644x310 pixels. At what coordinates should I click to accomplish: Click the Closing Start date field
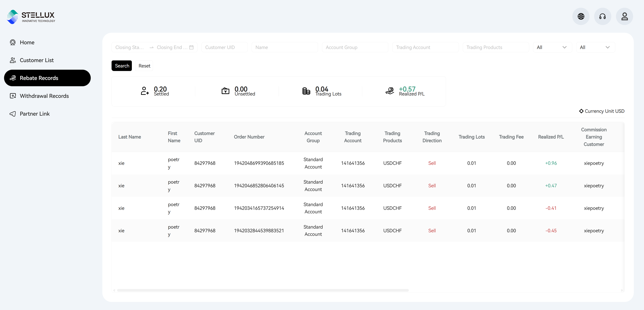[130, 47]
